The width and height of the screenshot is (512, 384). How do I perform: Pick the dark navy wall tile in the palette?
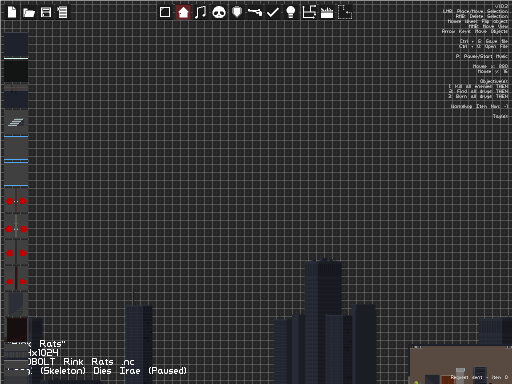(x=16, y=44)
